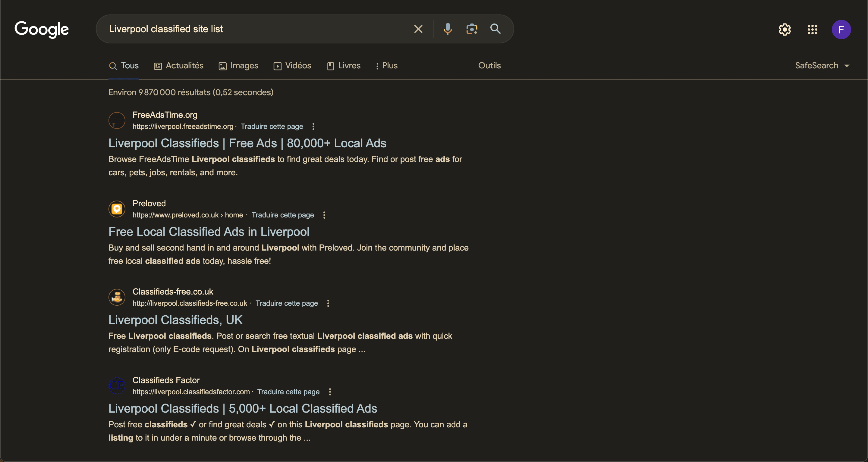This screenshot has width=868, height=462.
Task: Click the liverpool.freeadstime.org URL
Action: (183, 126)
